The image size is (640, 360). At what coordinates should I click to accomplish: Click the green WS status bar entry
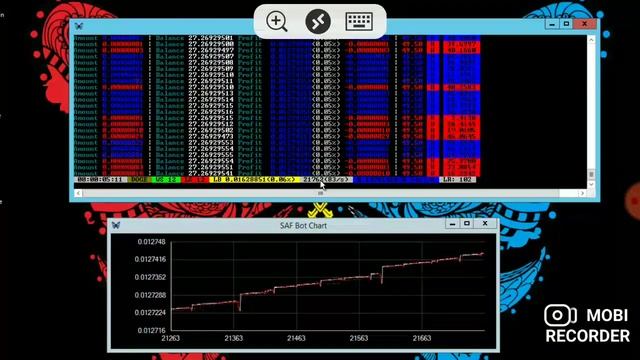(x=166, y=180)
